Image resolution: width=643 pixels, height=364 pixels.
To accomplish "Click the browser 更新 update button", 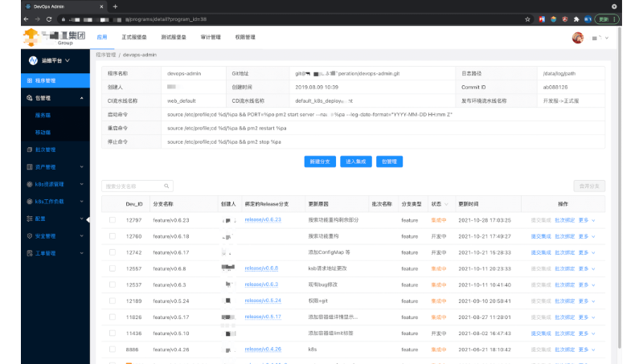I will pos(607,19).
